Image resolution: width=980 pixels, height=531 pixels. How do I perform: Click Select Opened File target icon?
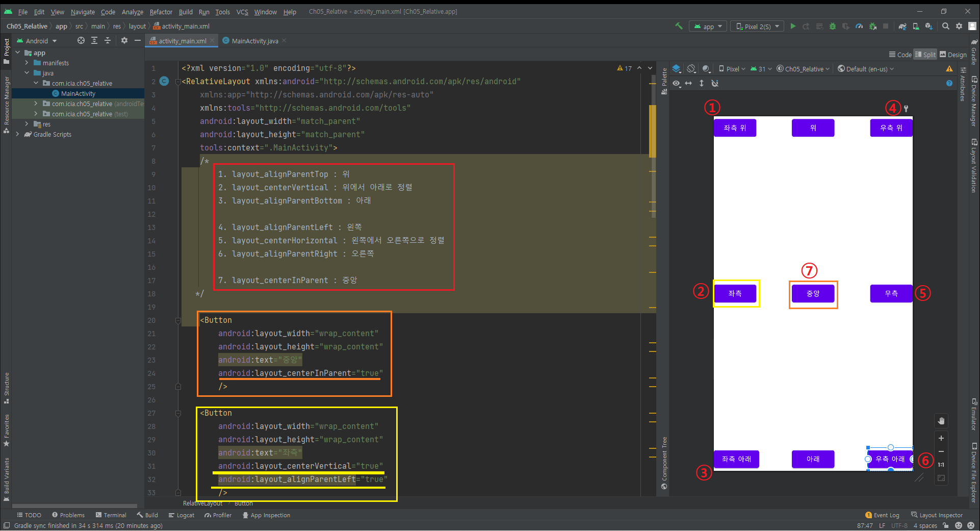[x=81, y=41]
